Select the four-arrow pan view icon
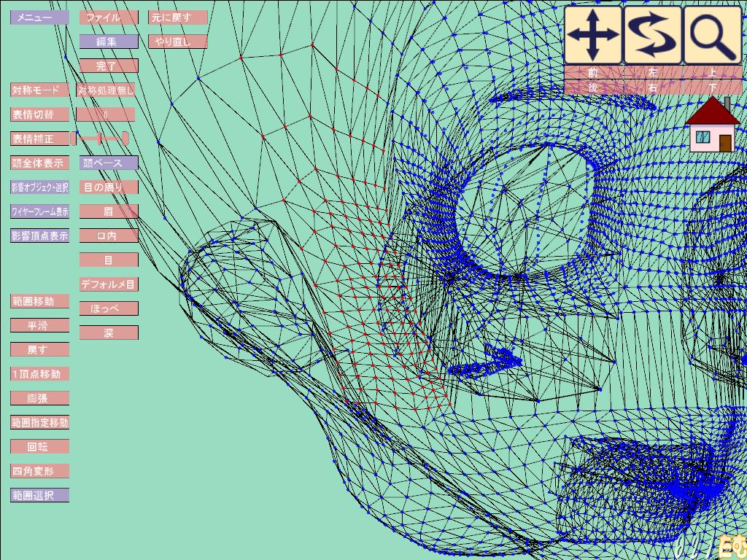Image resolution: width=747 pixels, height=560 pixels. 593,35
